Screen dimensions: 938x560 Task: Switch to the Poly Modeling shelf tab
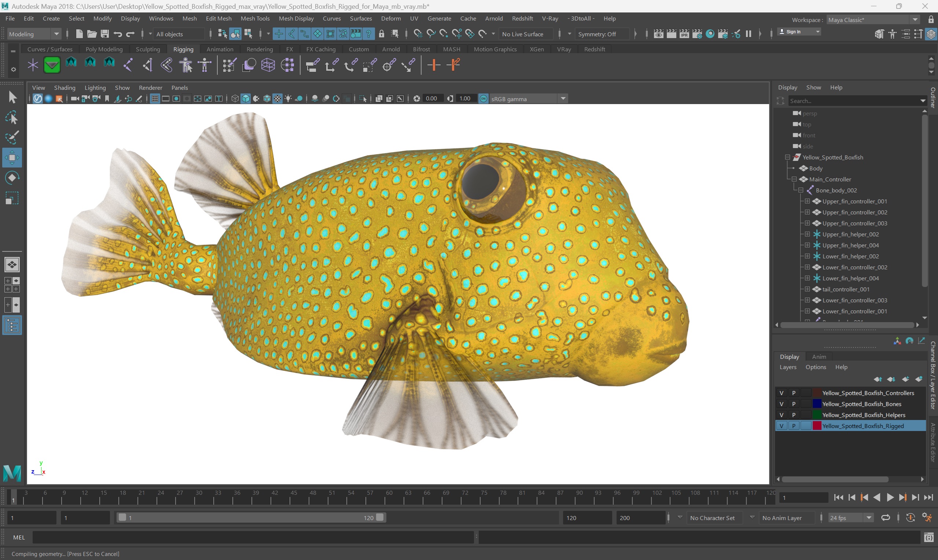[x=104, y=49]
